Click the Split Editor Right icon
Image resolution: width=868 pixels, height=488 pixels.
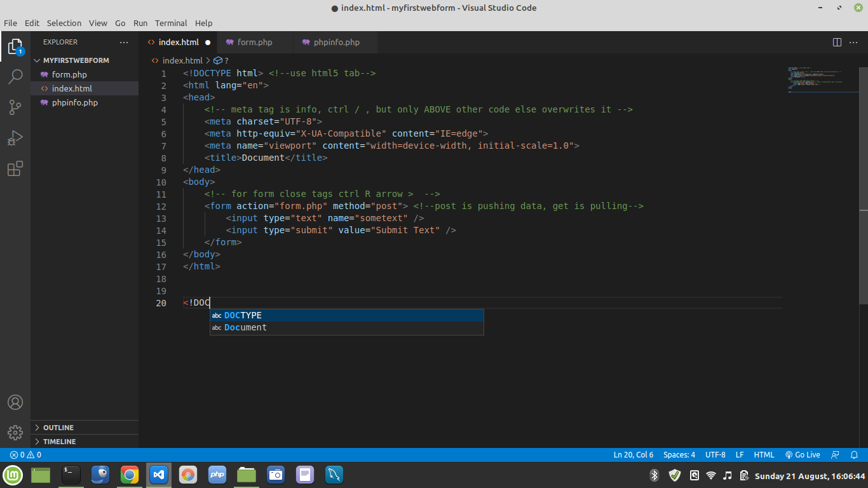tap(837, 43)
